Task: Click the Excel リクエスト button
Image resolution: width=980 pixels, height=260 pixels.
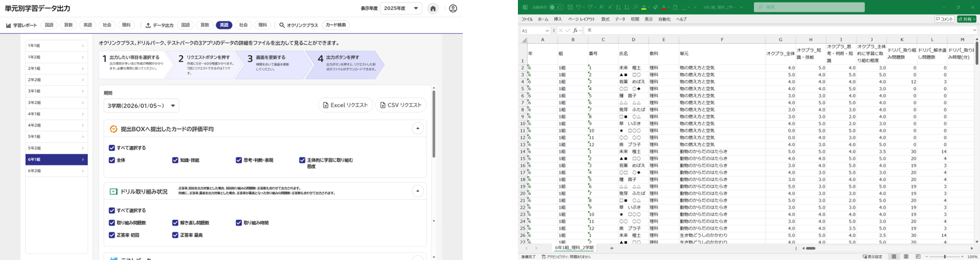Action: (345, 105)
